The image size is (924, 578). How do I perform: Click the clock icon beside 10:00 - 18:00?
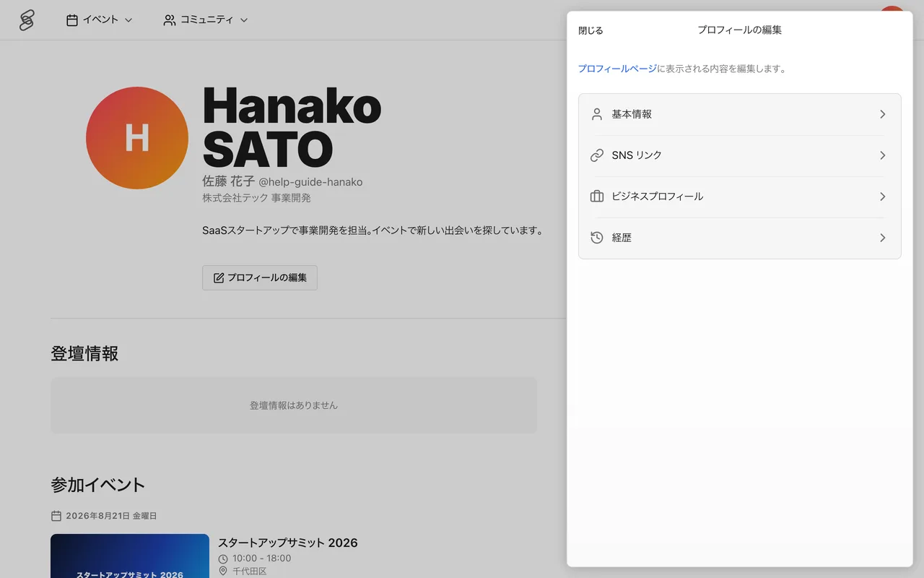(223, 558)
